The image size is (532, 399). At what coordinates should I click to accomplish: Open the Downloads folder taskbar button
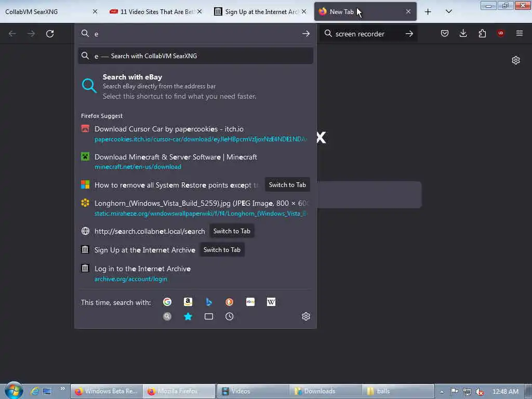(x=325, y=391)
